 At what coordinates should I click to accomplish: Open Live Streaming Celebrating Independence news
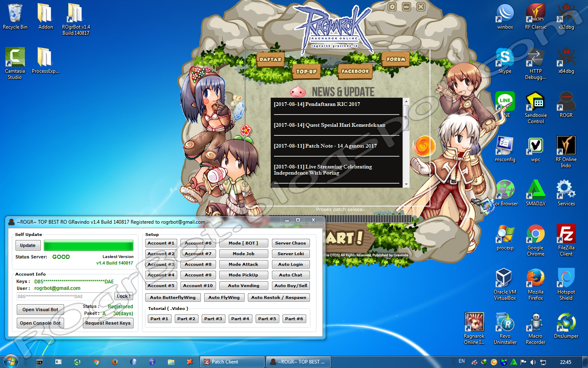[323, 170]
